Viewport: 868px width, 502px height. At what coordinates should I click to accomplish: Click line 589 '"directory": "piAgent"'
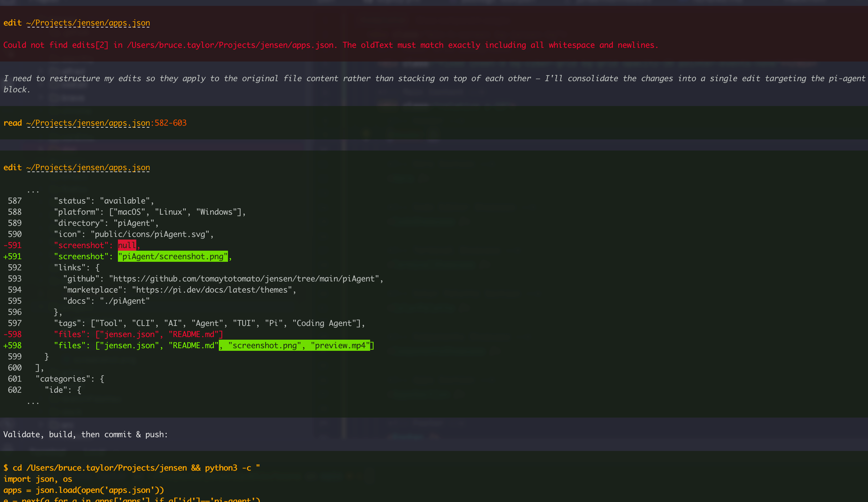coord(106,223)
